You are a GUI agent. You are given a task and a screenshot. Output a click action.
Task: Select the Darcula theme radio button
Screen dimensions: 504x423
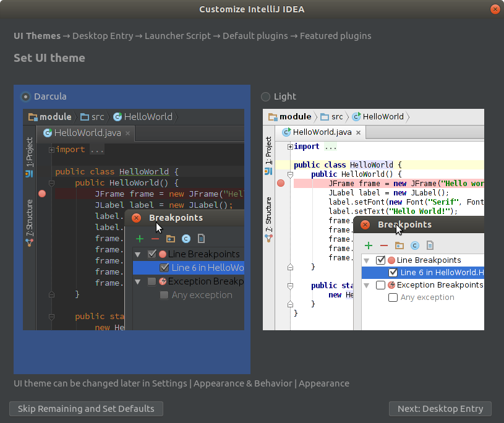tap(25, 96)
